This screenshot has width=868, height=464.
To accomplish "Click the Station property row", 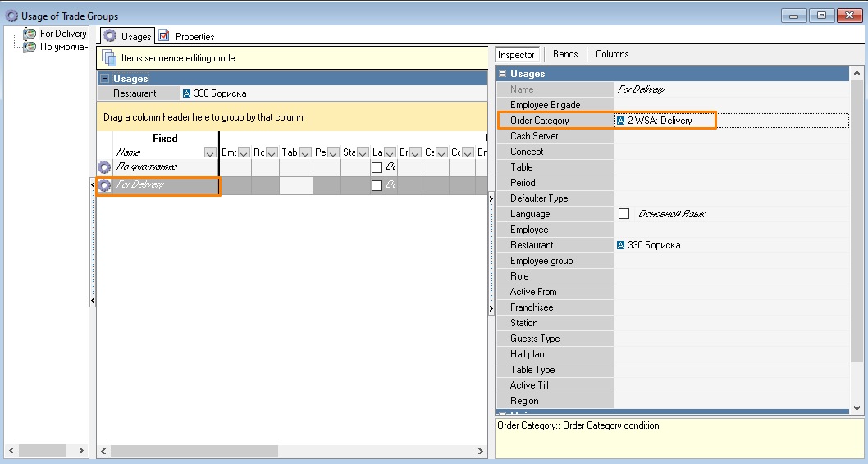I will click(673, 323).
